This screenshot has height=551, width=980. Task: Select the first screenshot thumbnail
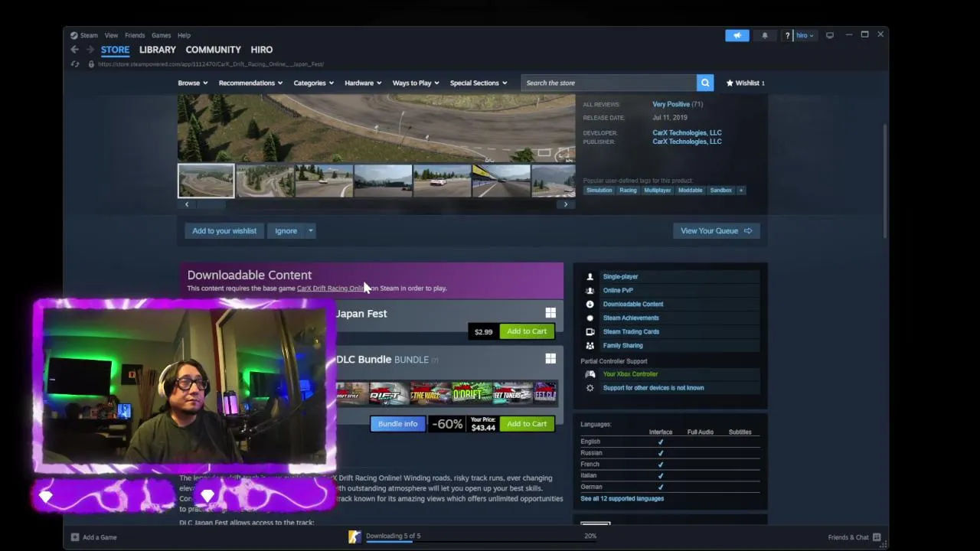pos(206,181)
